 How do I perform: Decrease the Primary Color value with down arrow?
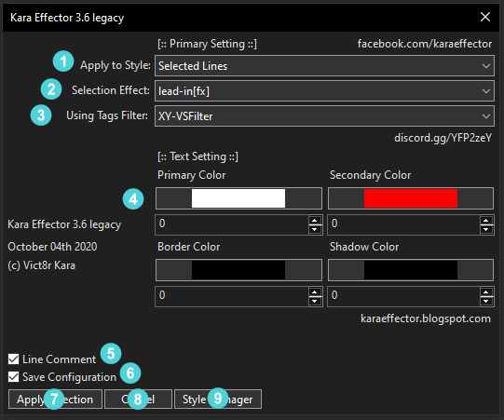click(315, 229)
